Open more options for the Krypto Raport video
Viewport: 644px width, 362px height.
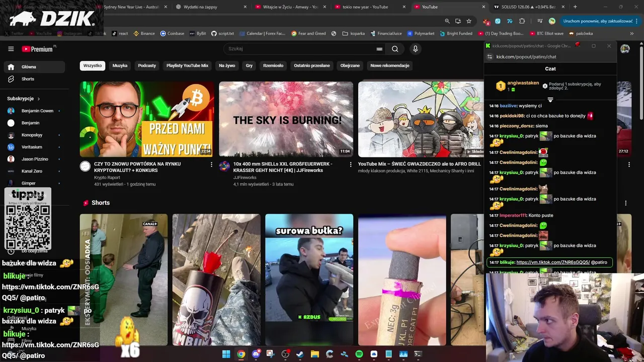point(211,164)
